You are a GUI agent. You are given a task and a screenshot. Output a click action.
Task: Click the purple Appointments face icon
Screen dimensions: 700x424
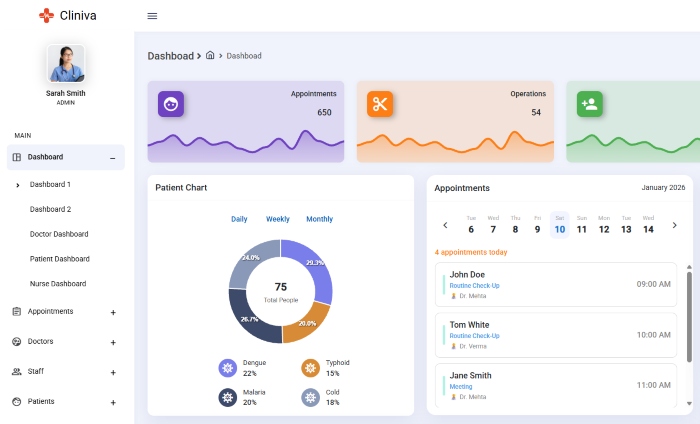(171, 104)
